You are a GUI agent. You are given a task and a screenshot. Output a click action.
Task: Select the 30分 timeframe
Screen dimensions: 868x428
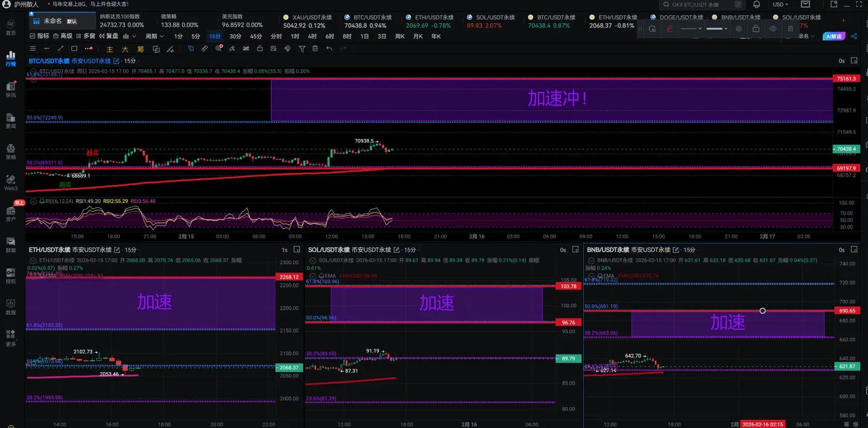pyautogui.click(x=235, y=36)
